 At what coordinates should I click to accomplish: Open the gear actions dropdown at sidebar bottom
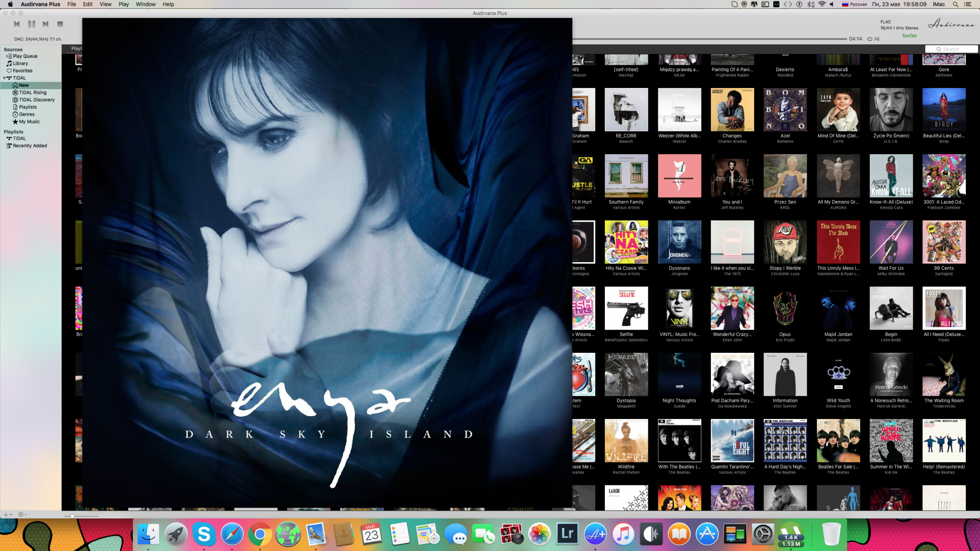pos(22,514)
